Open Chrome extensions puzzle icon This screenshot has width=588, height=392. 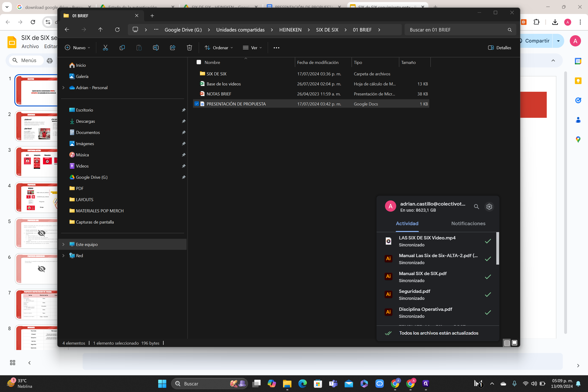(x=536, y=22)
